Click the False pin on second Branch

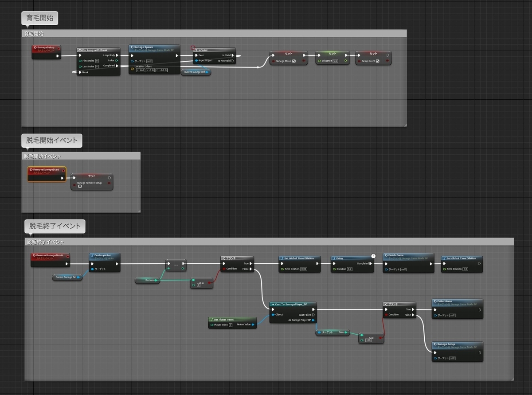click(x=413, y=315)
